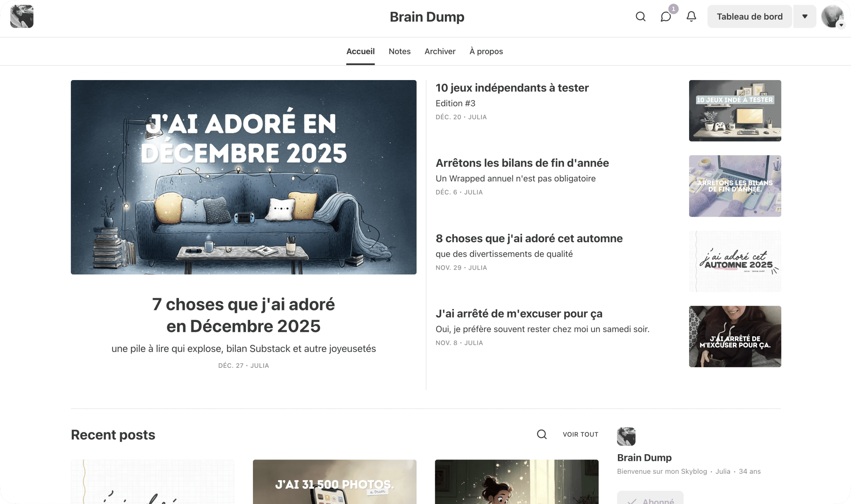Open the notifications bell
851x504 pixels.
[691, 16]
